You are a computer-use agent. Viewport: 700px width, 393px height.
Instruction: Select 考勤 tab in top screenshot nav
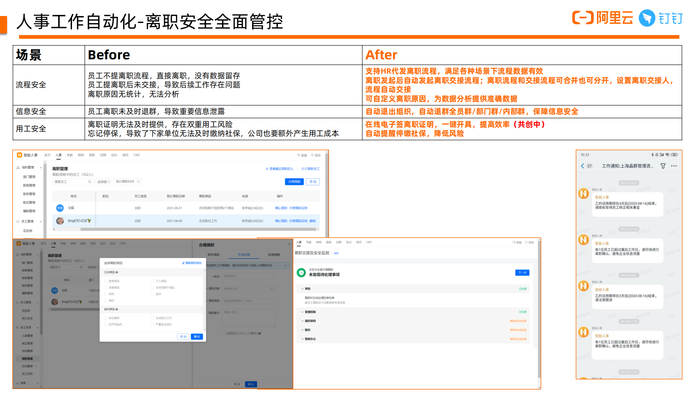click(70, 155)
